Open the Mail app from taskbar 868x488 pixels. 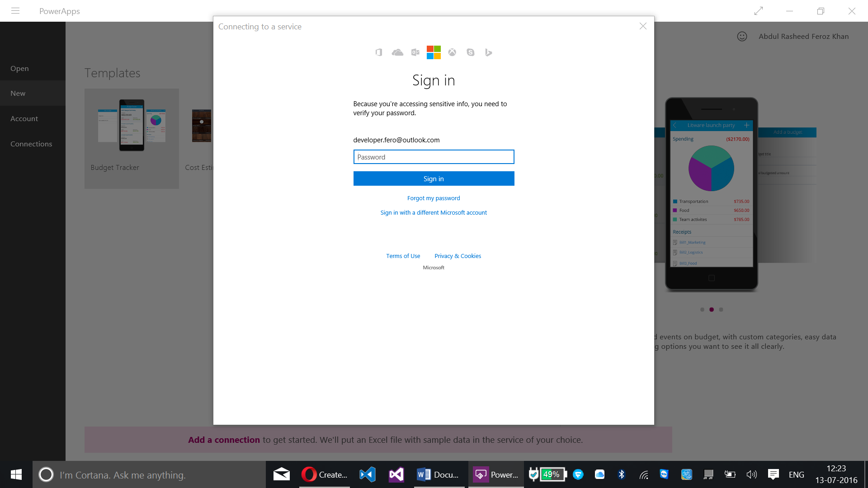pyautogui.click(x=282, y=474)
